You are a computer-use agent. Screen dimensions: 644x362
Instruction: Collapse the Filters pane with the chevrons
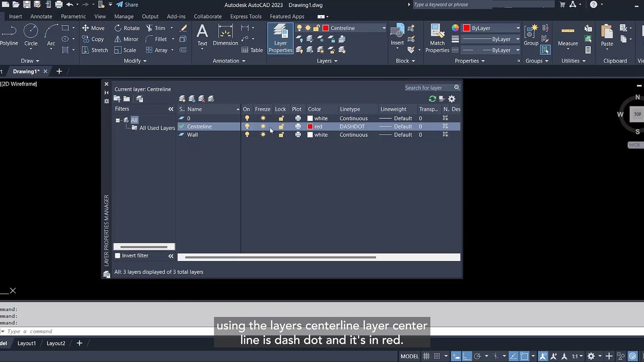coord(171,109)
